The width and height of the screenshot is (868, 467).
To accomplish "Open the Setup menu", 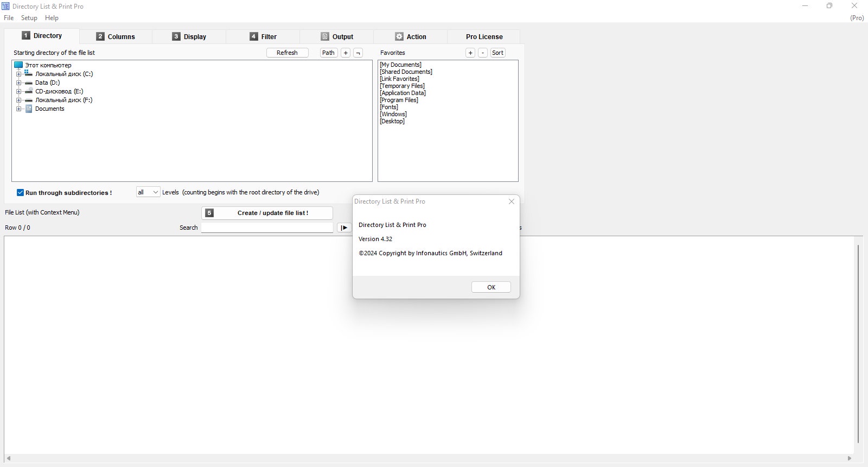I will pos(29,18).
